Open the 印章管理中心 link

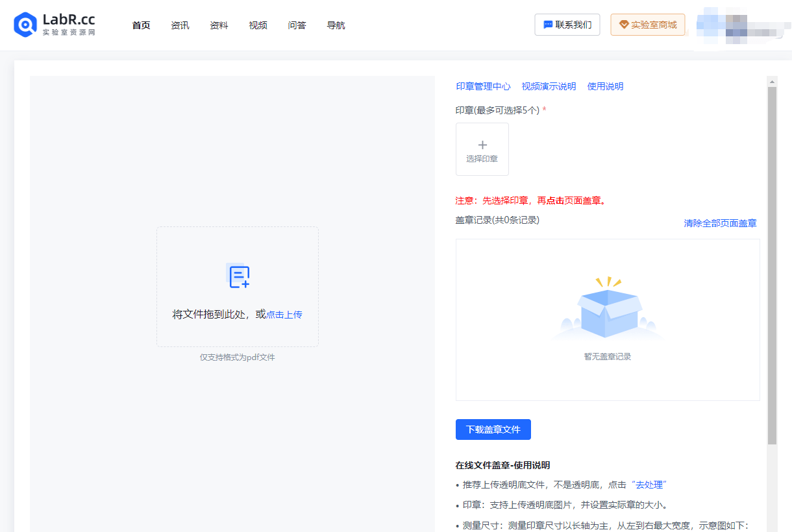[x=483, y=86]
